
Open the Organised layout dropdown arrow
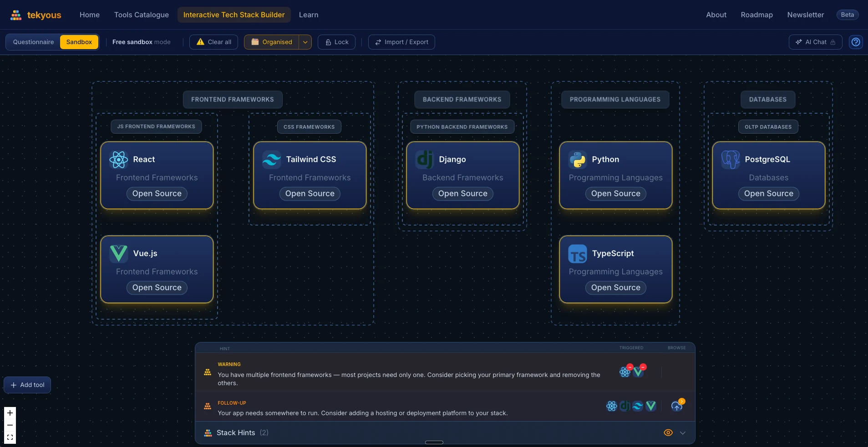pyautogui.click(x=305, y=42)
